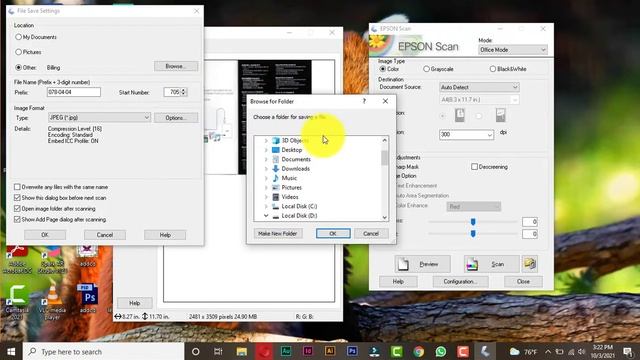Click the Brightness slider thumb in EPSON Scan
This screenshot has width=640, height=360.
click(x=473, y=222)
